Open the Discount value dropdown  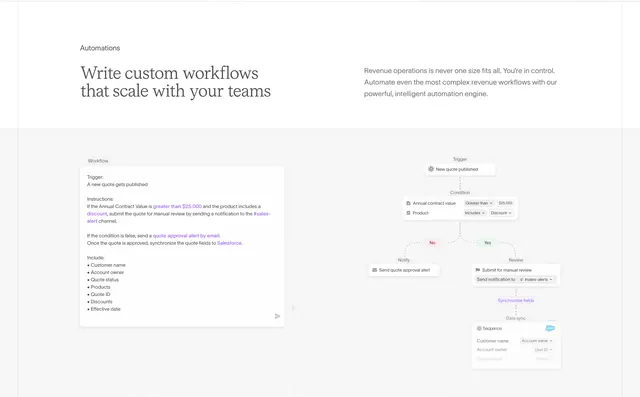[x=501, y=213]
